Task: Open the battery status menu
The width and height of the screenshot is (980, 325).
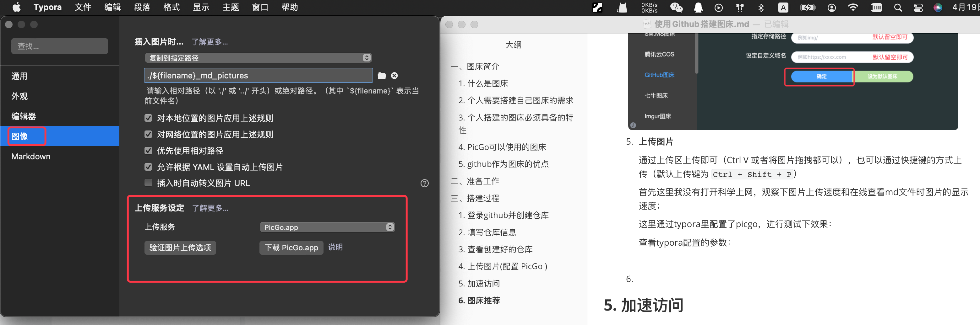Action: coord(808,8)
